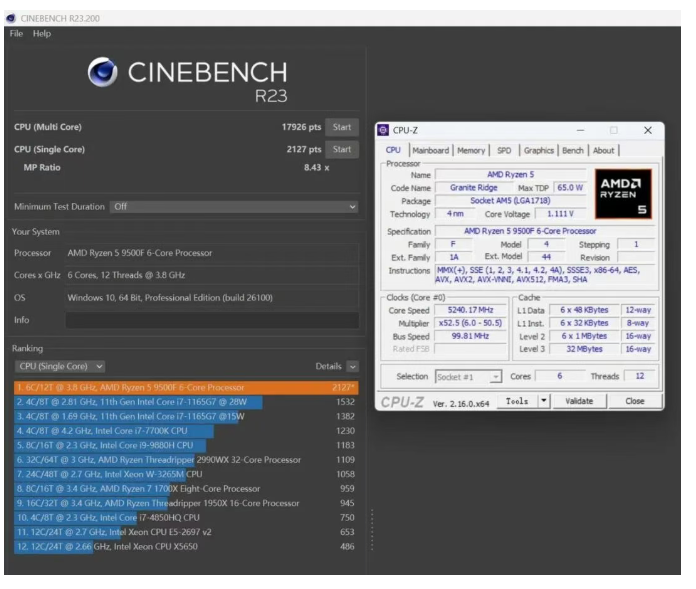Click the Validate button in CPU-Z
696x589 pixels.
tap(579, 402)
